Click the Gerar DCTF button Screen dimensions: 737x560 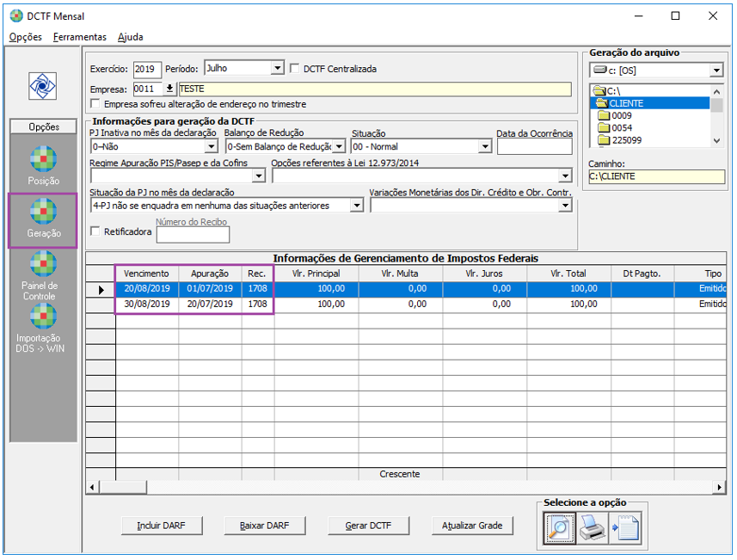(x=368, y=526)
